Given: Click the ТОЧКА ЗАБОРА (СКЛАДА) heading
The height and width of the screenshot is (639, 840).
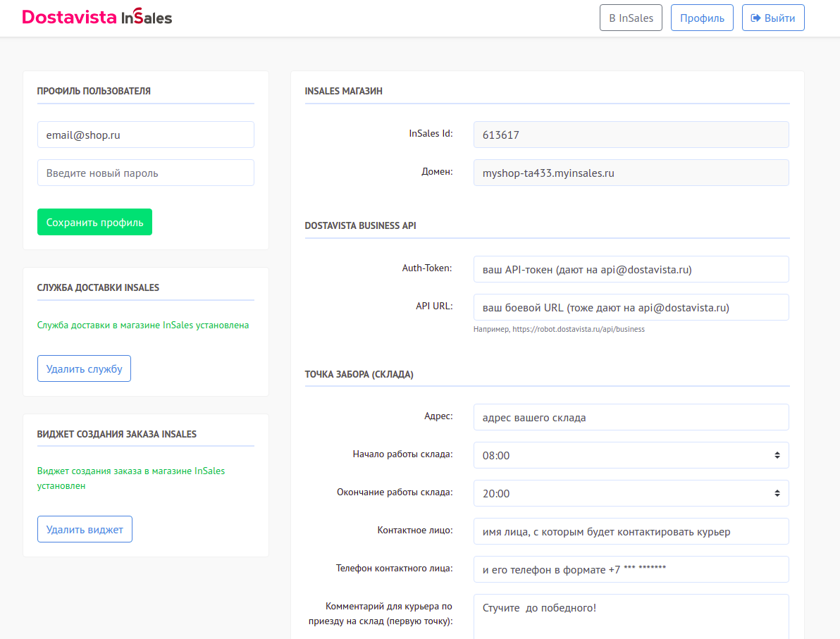Looking at the screenshot, I should tap(359, 374).
